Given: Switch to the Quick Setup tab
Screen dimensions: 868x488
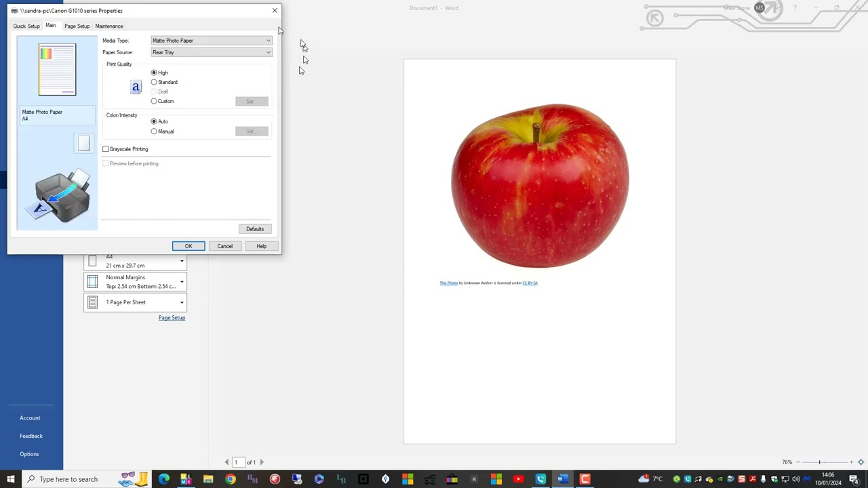Looking at the screenshot, I should 26,26.
